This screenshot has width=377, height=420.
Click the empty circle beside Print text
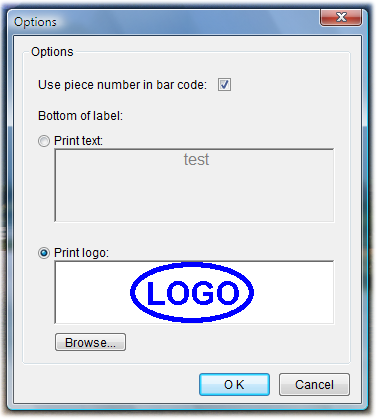[44, 141]
